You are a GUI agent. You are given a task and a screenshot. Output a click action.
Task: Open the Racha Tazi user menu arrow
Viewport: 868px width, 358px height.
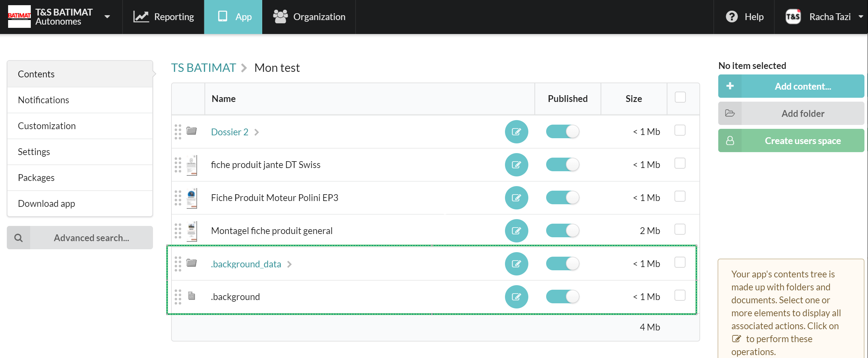coord(861,17)
